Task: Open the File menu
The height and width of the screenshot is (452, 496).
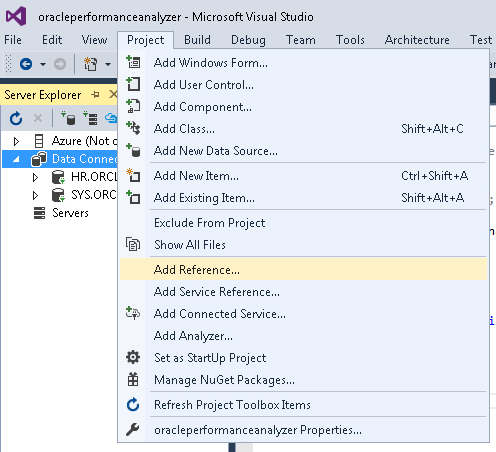Action: tap(13, 40)
